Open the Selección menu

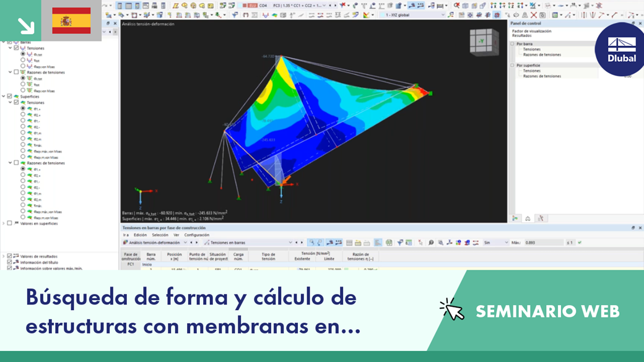pyautogui.click(x=160, y=235)
